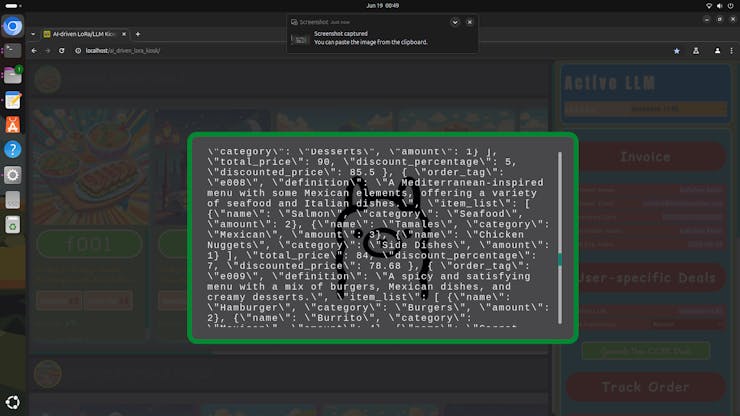The height and width of the screenshot is (416, 740).
Task: Click the Invoice button
Action: (645, 156)
